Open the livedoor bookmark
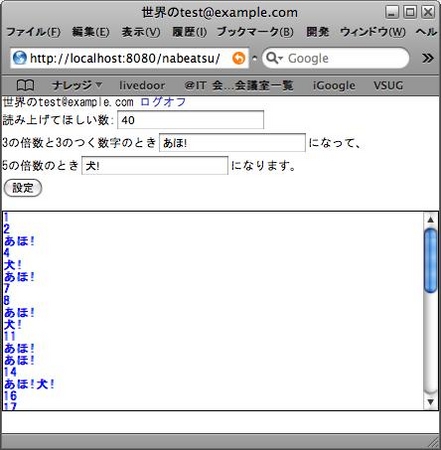The image size is (441, 450). tap(142, 85)
